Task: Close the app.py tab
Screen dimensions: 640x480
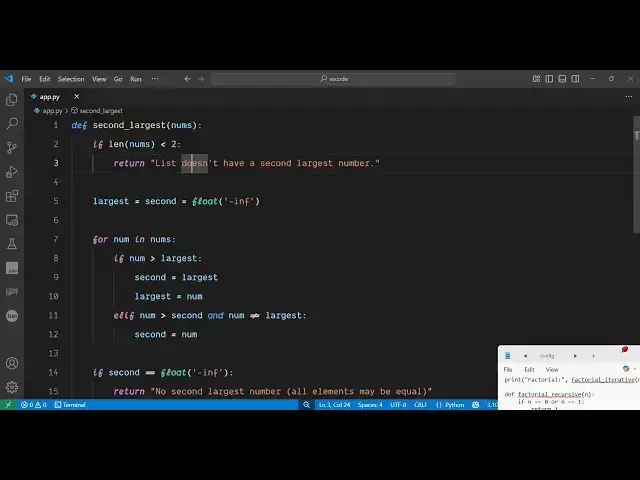Action: tap(76, 97)
